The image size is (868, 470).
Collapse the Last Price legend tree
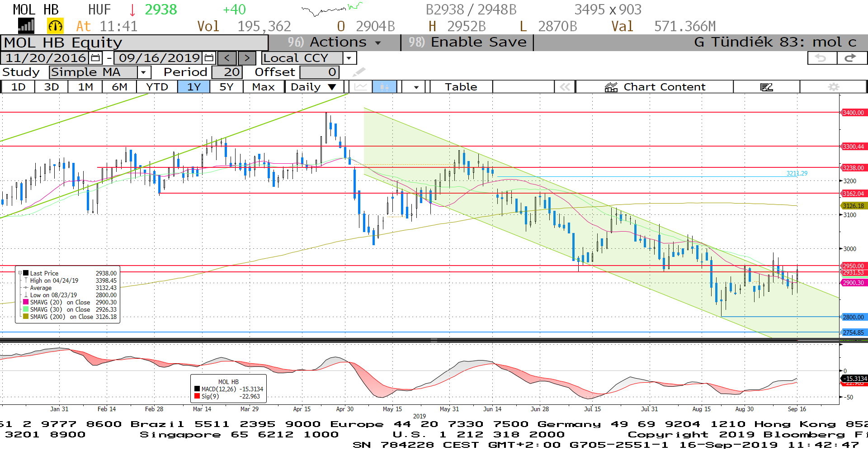pos(20,273)
